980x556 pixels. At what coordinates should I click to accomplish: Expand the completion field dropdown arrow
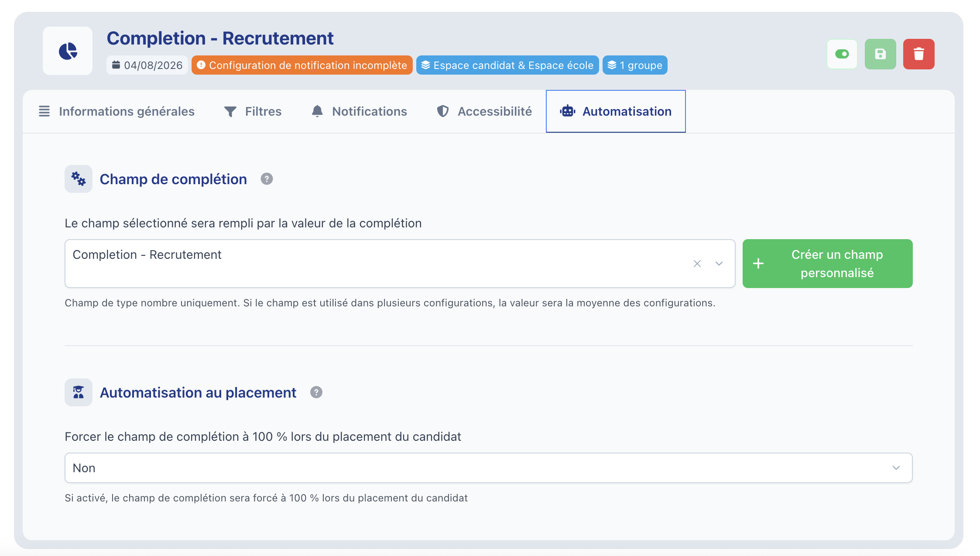point(719,264)
